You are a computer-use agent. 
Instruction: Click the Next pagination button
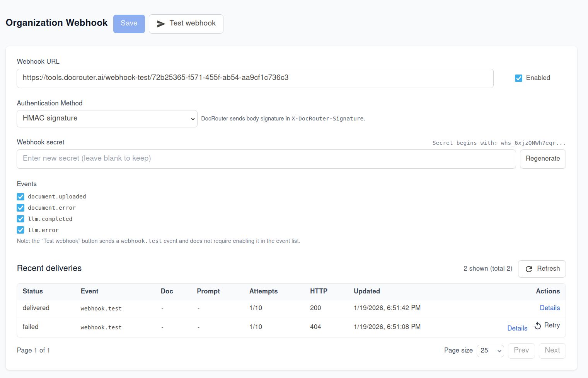pyautogui.click(x=552, y=351)
